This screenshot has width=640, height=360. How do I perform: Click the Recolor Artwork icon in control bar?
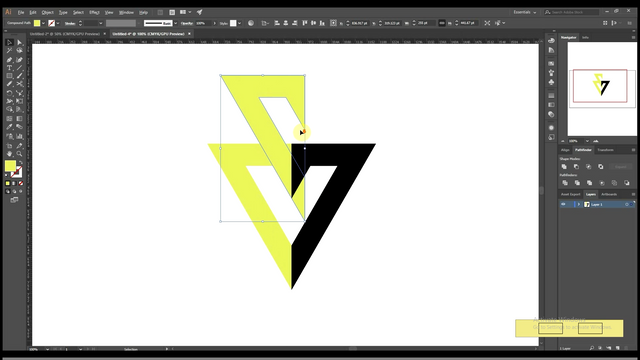pyautogui.click(x=251, y=23)
